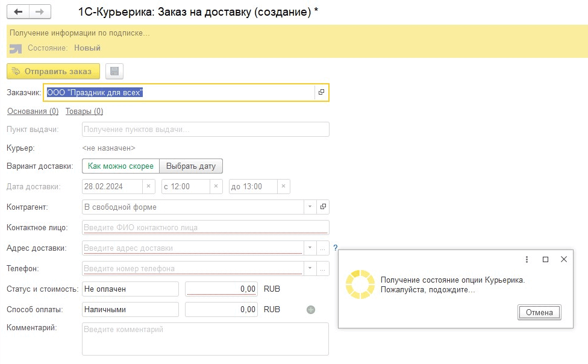
Task: Open address selection via the ellipsis button
Action: 323,248
